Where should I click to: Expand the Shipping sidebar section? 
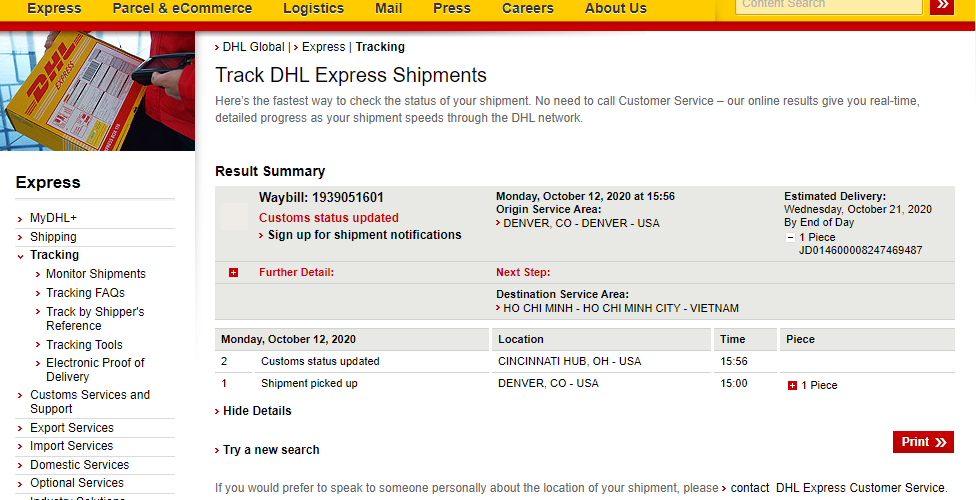coord(53,237)
